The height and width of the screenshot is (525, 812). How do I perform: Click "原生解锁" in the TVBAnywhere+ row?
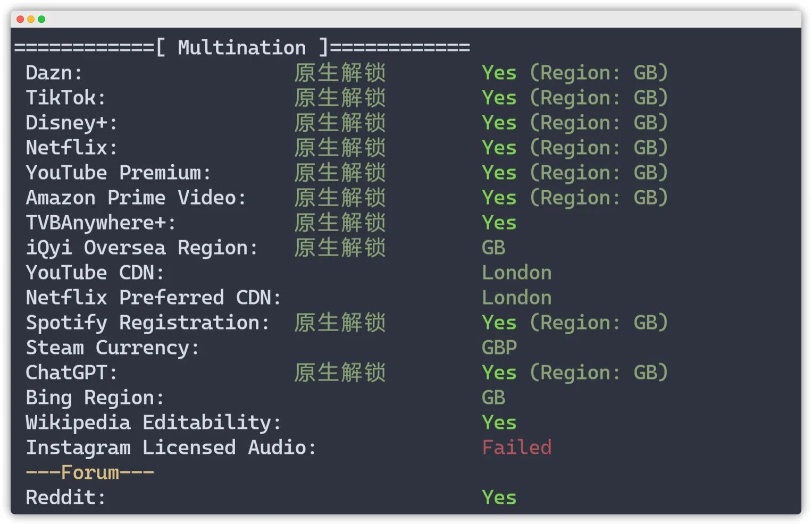click(340, 223)
